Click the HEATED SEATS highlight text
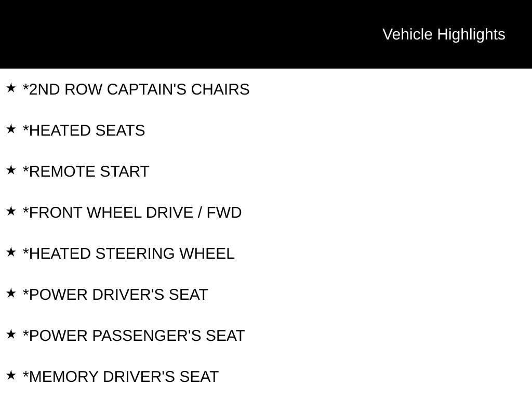Image resolution: width=532 pixels, height=399 pixels. coord(84,130)
